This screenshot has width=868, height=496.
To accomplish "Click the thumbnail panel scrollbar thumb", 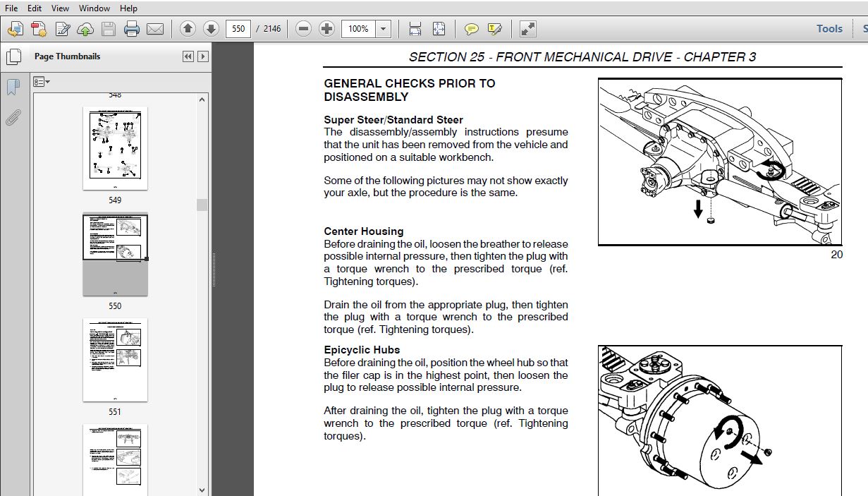I will [x=202, y=205].
